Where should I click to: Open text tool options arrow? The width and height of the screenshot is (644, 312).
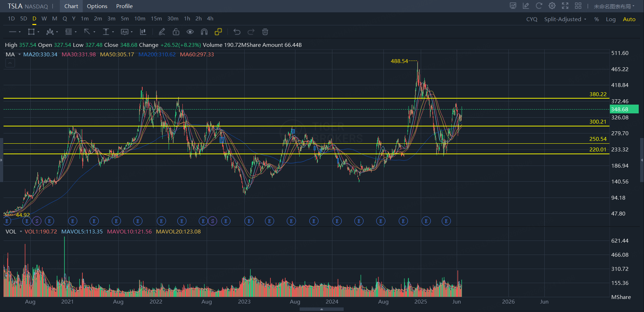coord(131,32)
